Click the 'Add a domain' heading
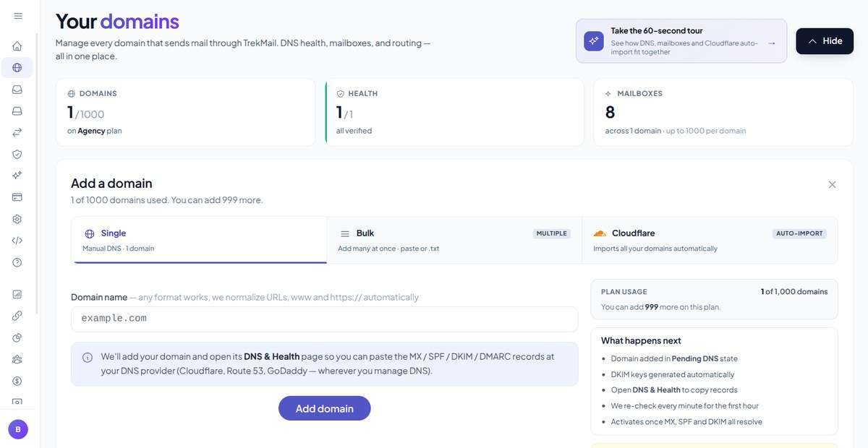 pos(111,184)
